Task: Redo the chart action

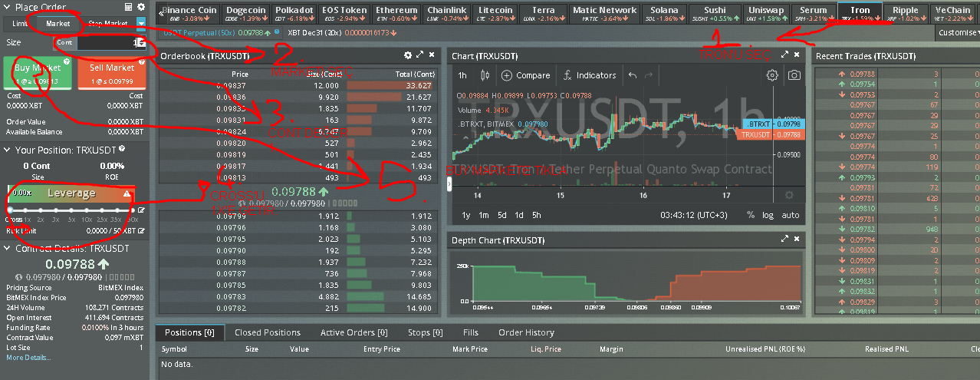Action: [x=649, y=75]
